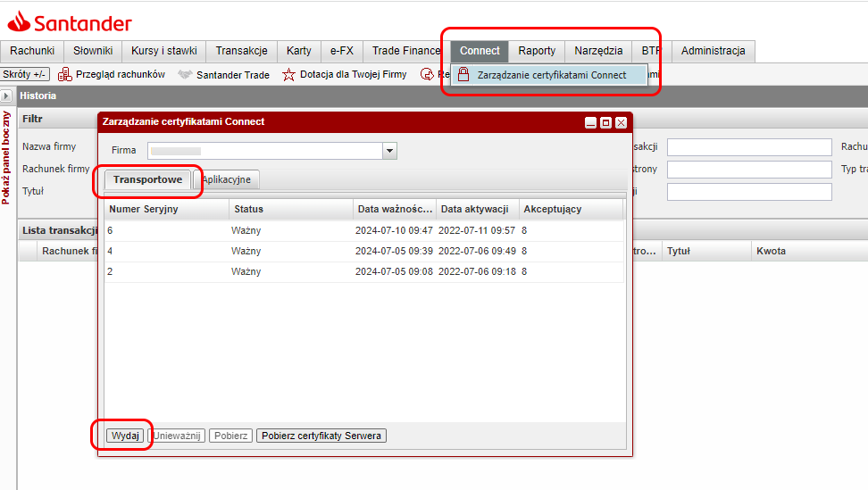Select certificate row with serial number 2

364,271
